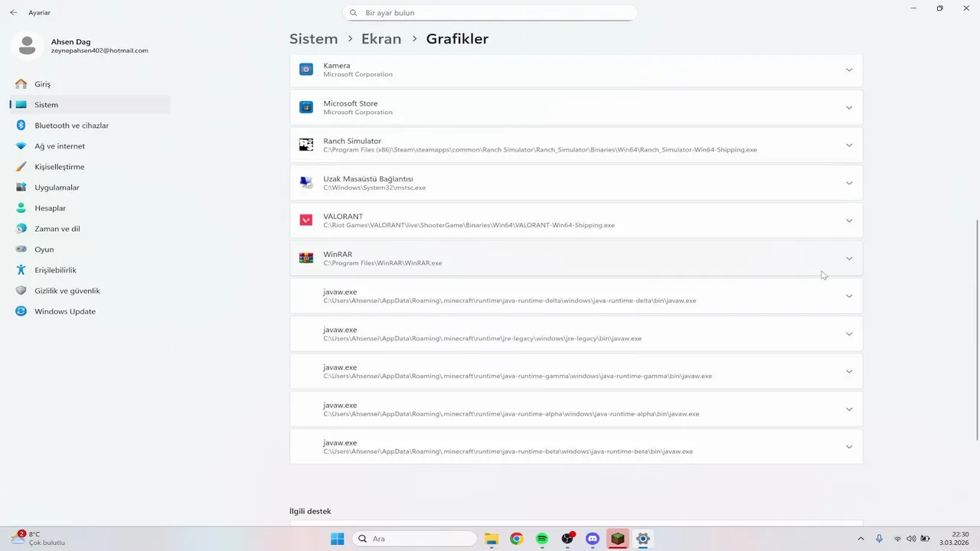Screen dimensions: 980x551
Task: Click the Microsoft Store app icon
Action: 306,107
